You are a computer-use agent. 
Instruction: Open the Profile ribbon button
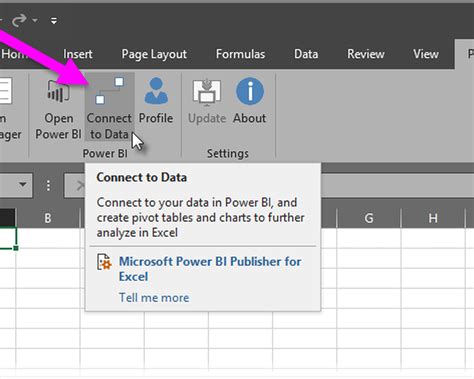pos(156,101)
